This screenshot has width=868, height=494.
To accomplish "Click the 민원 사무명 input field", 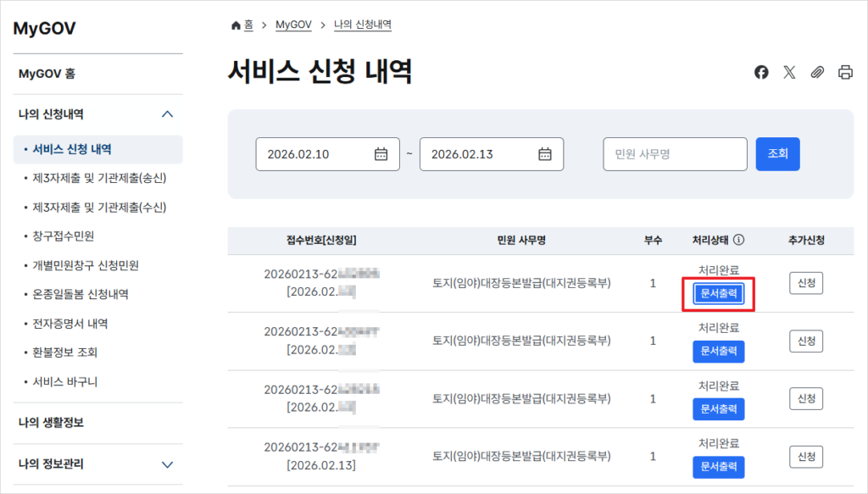I will [675, 154].
